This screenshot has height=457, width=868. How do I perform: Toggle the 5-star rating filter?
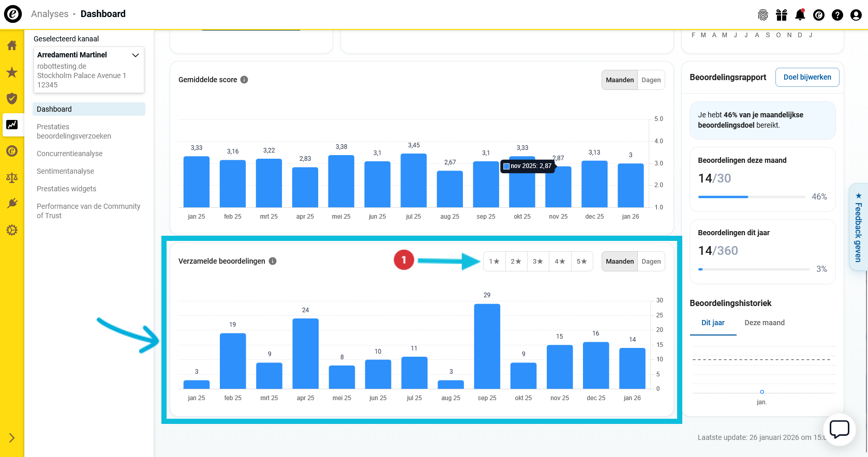[x=581, y=262]
